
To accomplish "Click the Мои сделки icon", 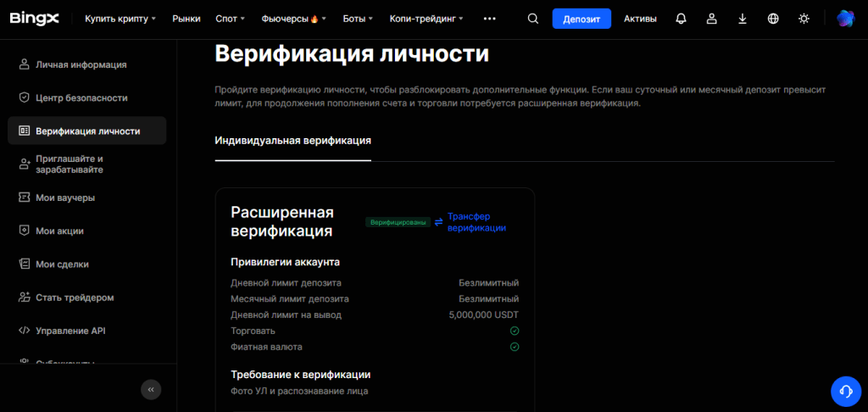I will click(x=24, y=264).
